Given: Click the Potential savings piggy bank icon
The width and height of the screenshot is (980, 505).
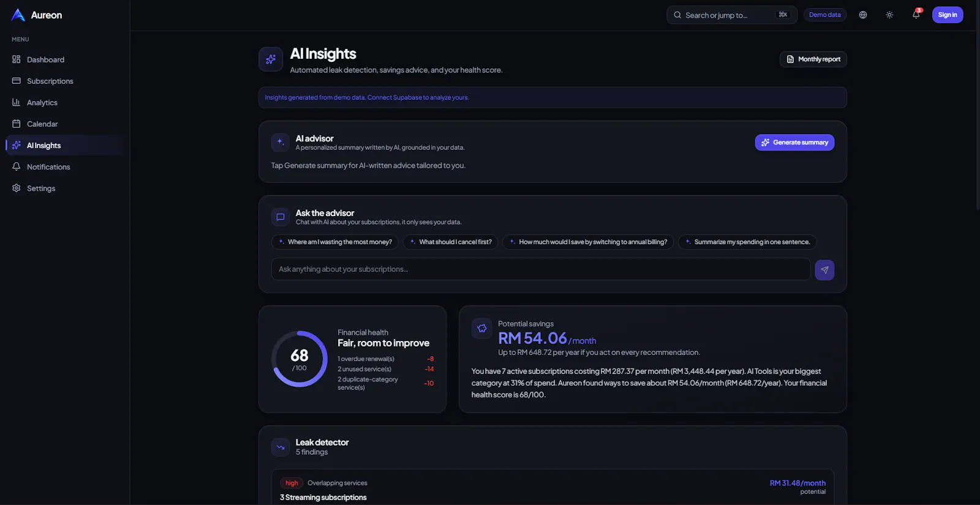Looking at the screenshot, I should click(482, 329).
